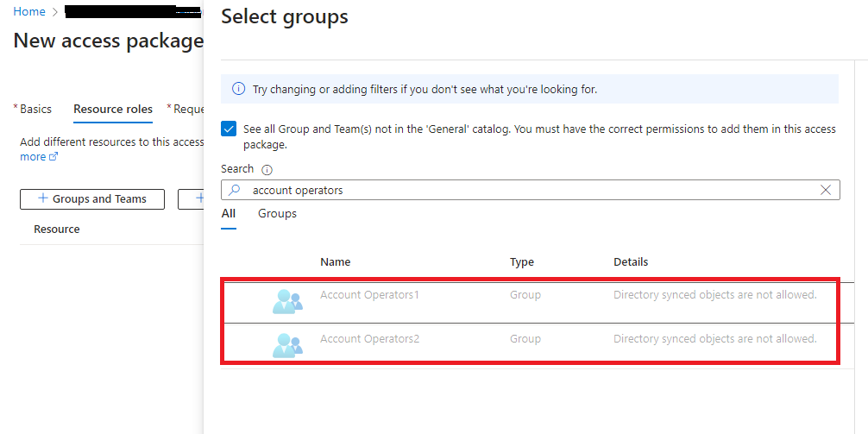Screen dimensions: 868x434
Task: Click Group type cell of Account Operators2
Action: tap(525, 339)
